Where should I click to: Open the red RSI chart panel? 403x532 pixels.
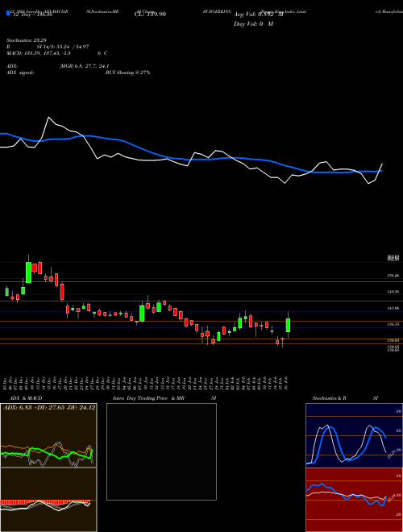[354, 500]
